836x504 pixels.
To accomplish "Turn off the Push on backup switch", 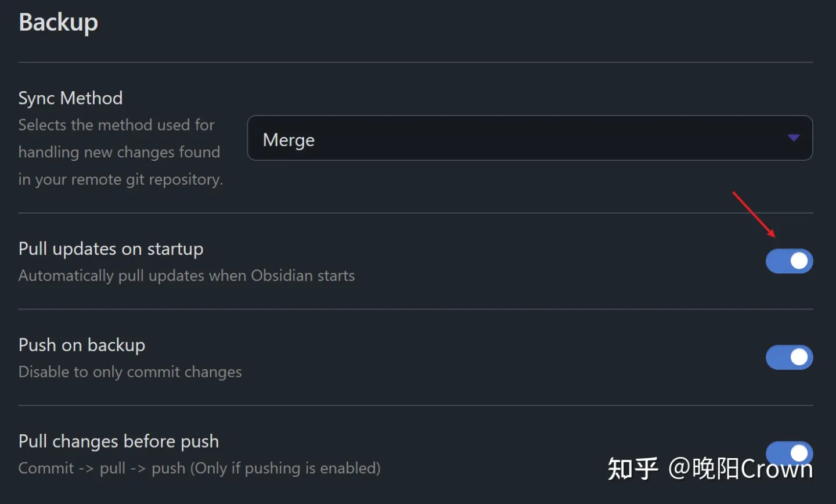I will [789, 358].
